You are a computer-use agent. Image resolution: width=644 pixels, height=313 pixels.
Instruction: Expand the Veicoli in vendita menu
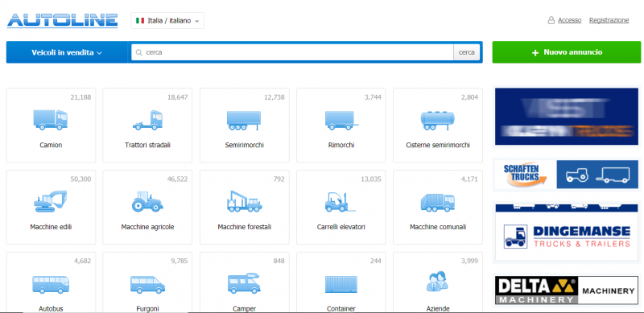[67, 52]
